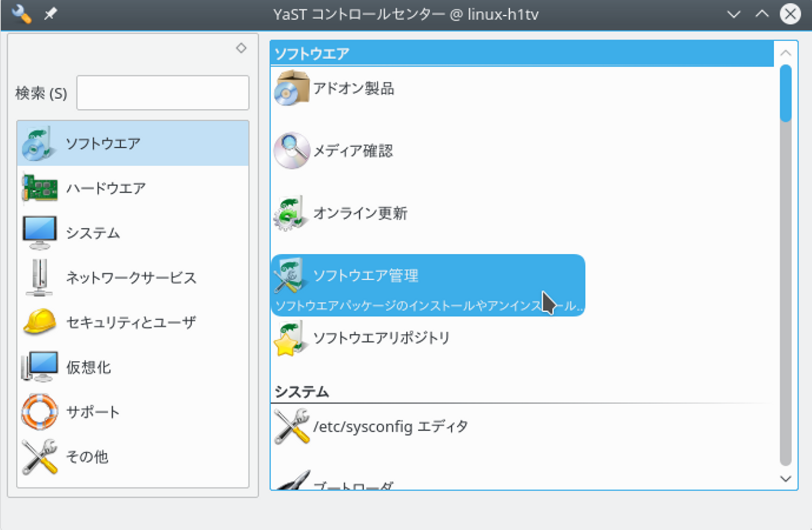Screen dimensions: 812x530
Task: Click the /etc/sysconfig エディタ module text
Action: (x=391, y=427)
